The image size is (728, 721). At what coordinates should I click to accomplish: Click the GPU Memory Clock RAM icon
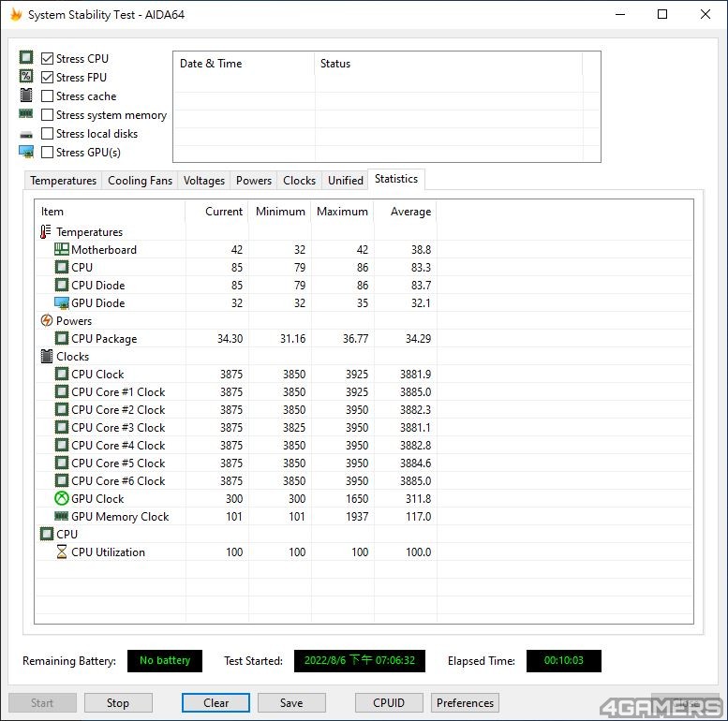click(x=62, y=516)
